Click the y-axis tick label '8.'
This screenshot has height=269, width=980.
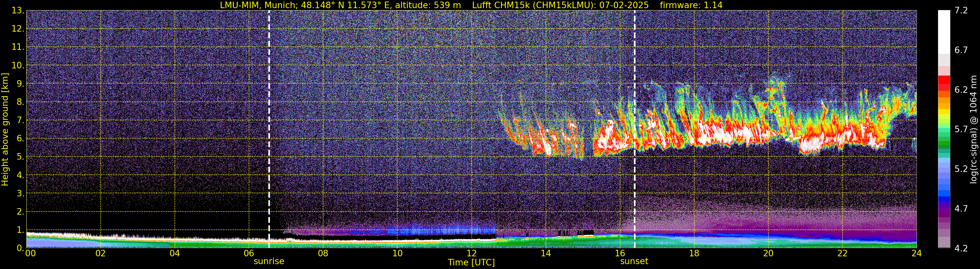pyautogui.click(x=20, y=102)
